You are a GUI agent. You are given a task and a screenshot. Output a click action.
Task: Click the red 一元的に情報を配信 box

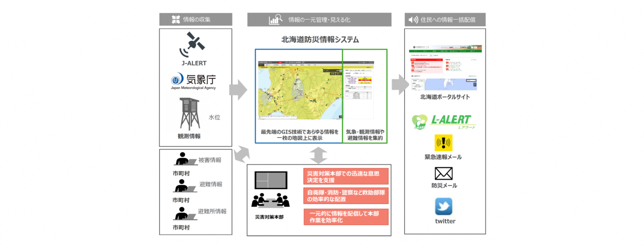[346, 217]
